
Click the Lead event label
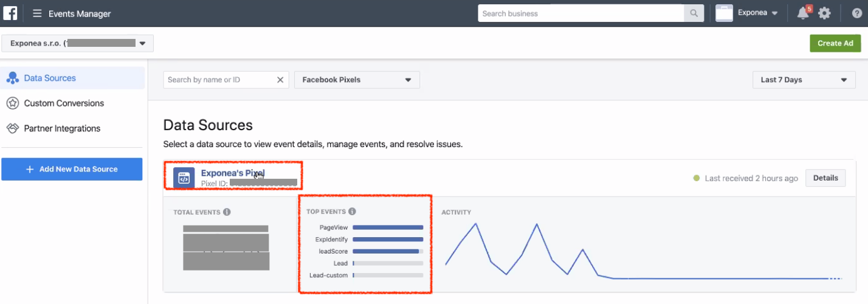point(340,263)
